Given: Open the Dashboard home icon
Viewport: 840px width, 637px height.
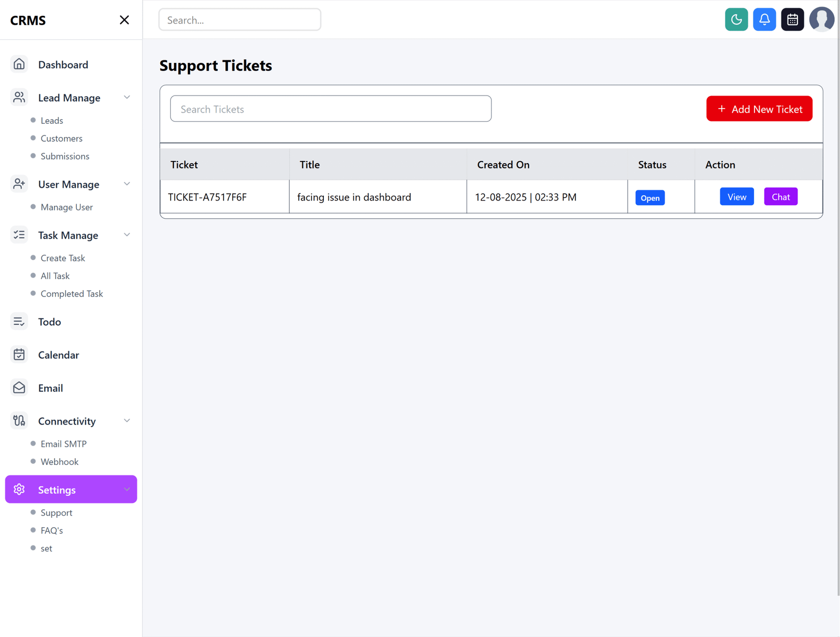Looking at the screenshot, I should (x=19, y=64).
